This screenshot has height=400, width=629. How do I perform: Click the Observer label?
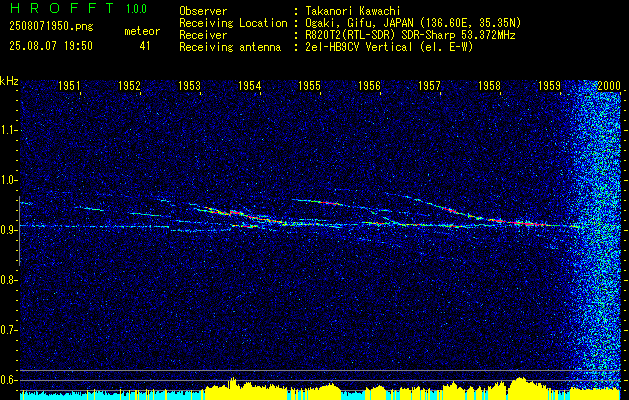click(203, 11)
